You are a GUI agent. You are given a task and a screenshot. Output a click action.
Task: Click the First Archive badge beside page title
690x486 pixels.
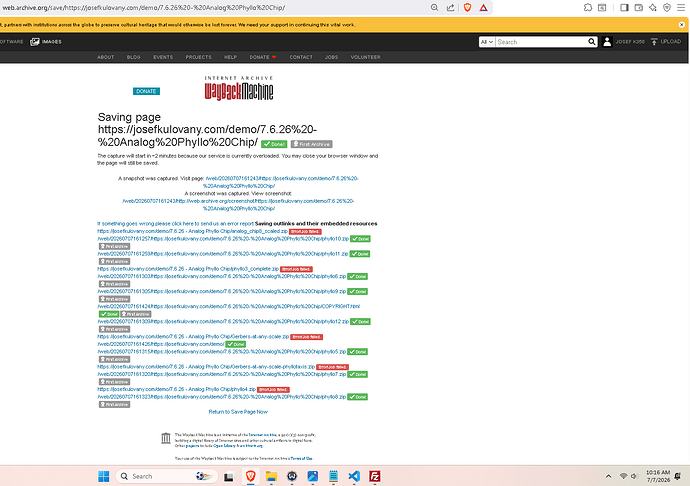(x=312, y=144)
